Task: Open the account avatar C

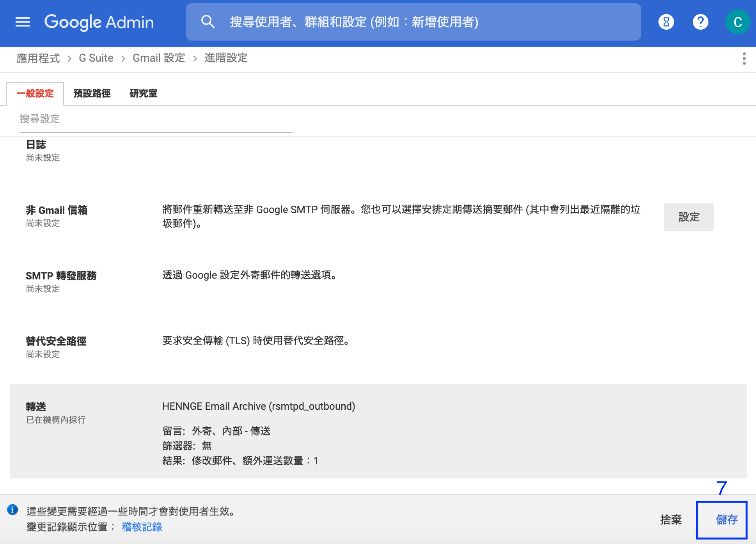Action: click(737, 22)
